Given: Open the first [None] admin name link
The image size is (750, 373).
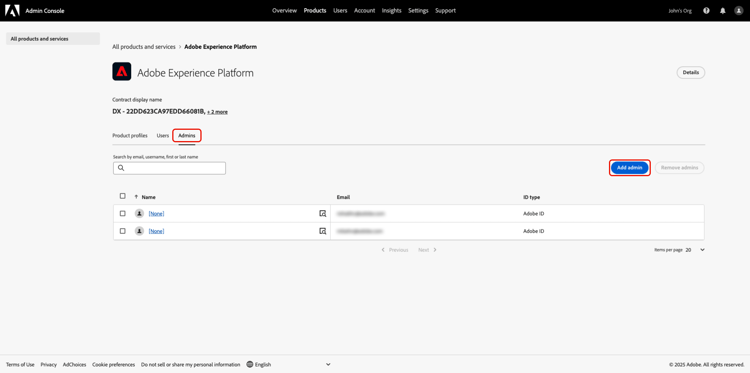Looking at the screenshot, I should click(x=156, y=214).
